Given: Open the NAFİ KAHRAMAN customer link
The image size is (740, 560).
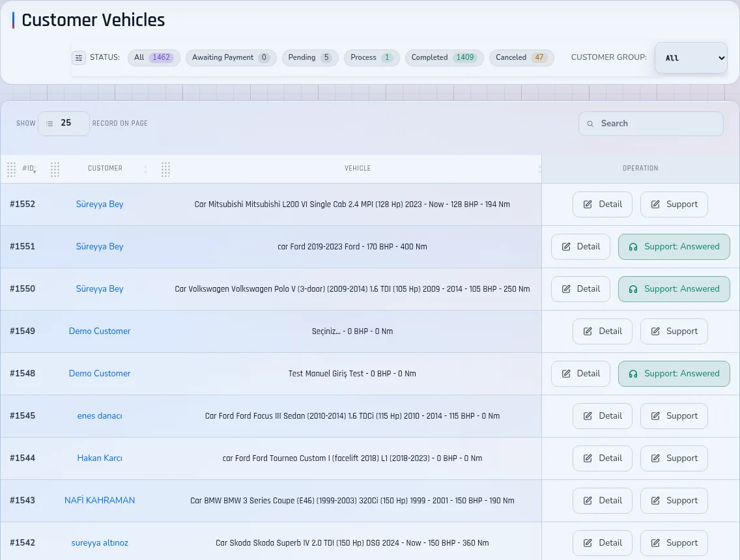Looking at the screenshot, I should coord(100,501).
